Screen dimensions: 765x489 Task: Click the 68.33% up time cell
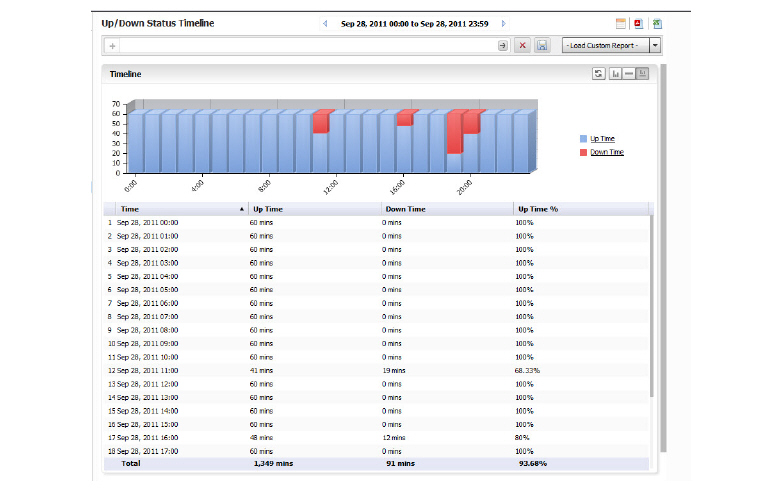point(527,371)
